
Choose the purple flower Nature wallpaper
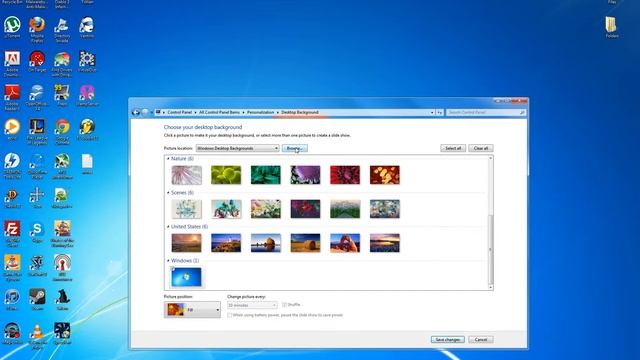click(x=305, y=175)
